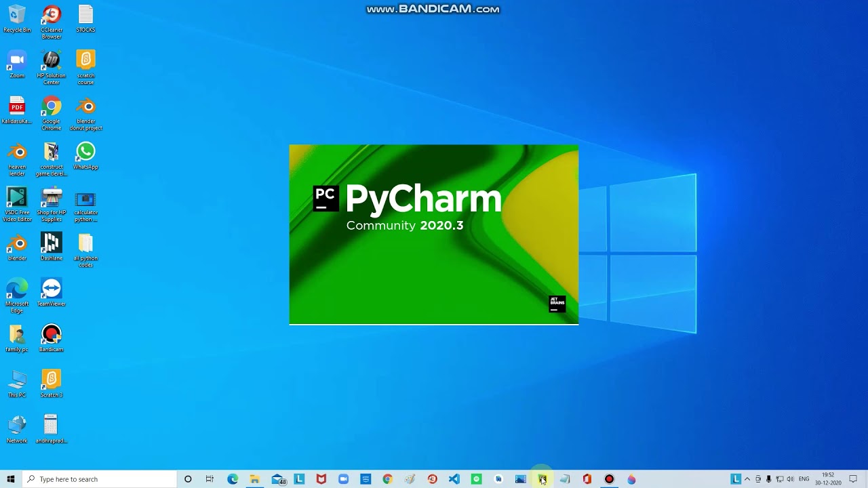Image resolution: width=868 pixels, height=488 pixels.
Task: Select the scratch course desktop icon
Action: click(85, 68)
